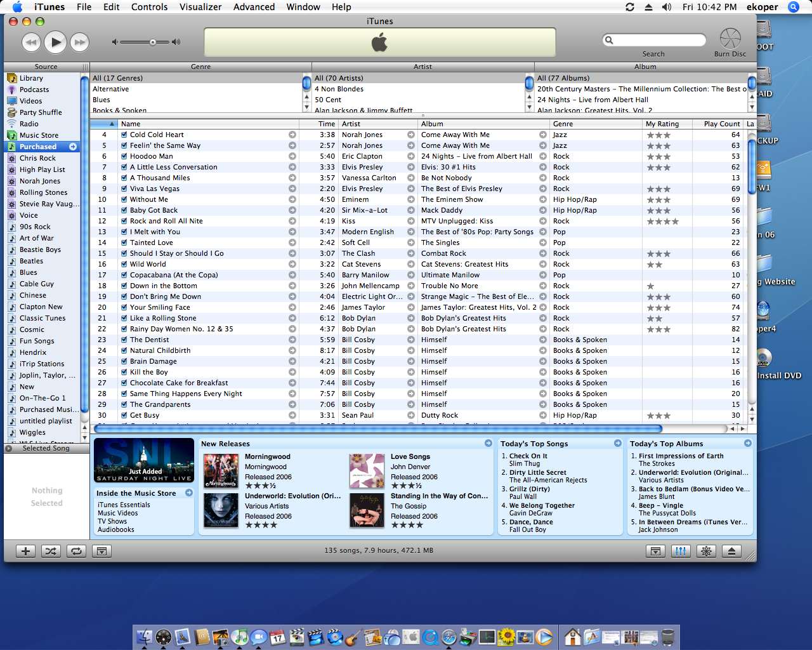Click store arrow next to Cold Cold Heart
The width and height of the screenshot is (812, 650).
292,135
